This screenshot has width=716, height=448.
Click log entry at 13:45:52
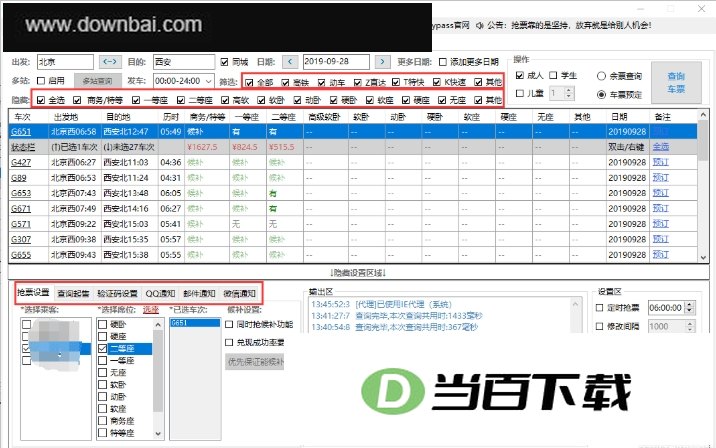(381, 305)
